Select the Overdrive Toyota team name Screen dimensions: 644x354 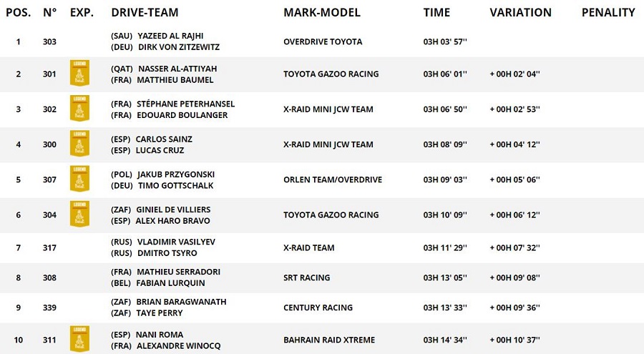coord(323,41)
